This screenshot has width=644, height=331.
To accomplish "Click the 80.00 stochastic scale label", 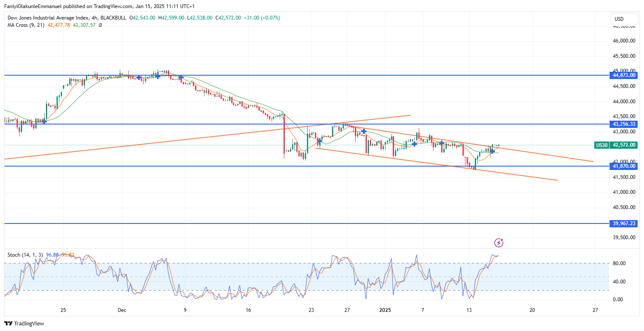I will click(x=619, y=263).
